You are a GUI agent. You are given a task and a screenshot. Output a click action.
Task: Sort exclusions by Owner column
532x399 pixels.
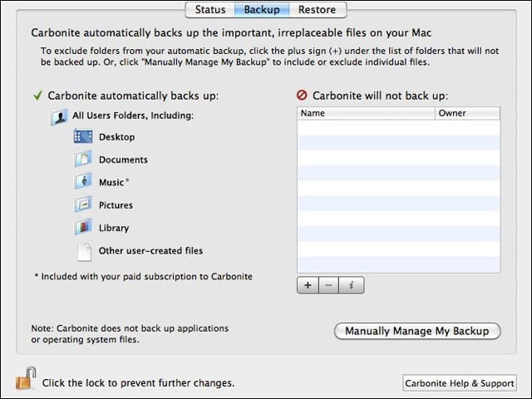click(467, 113)
